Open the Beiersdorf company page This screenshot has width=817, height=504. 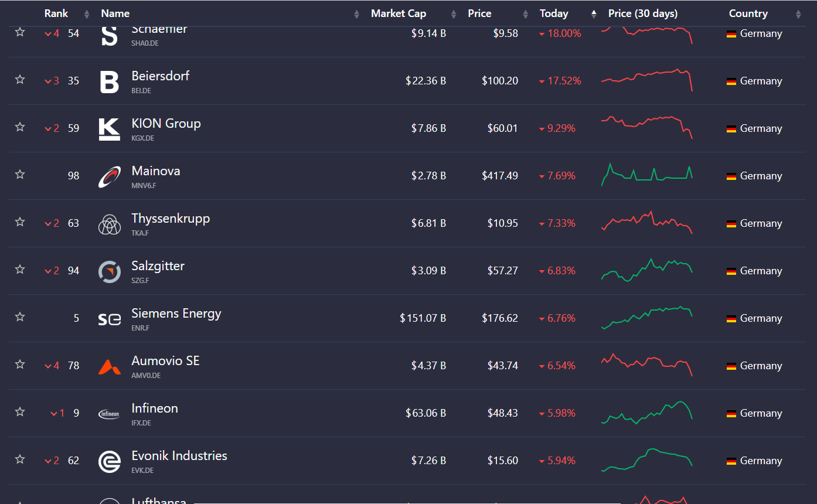[x=161, y=76]
